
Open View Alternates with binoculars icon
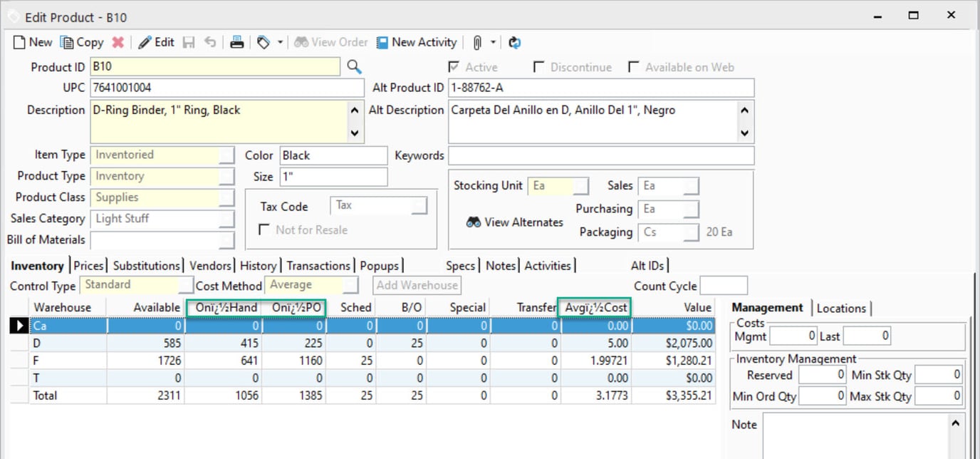click(514, 222)
